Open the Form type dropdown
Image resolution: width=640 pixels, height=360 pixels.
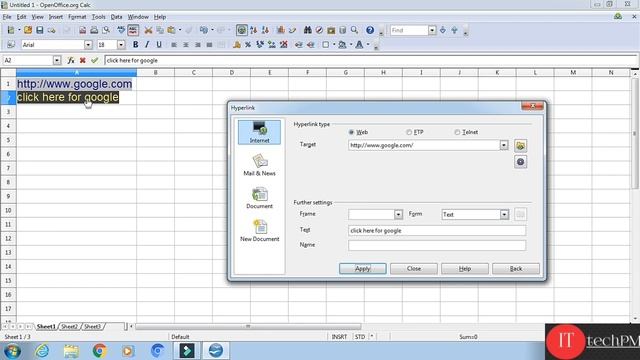pos(504,214)
